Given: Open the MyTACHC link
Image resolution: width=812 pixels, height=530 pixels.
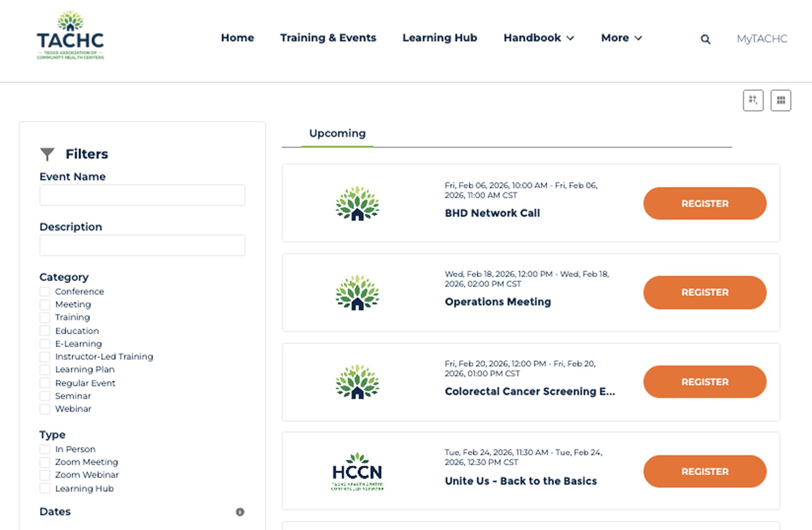Looking at the screenshot, I should coord(762,39).
